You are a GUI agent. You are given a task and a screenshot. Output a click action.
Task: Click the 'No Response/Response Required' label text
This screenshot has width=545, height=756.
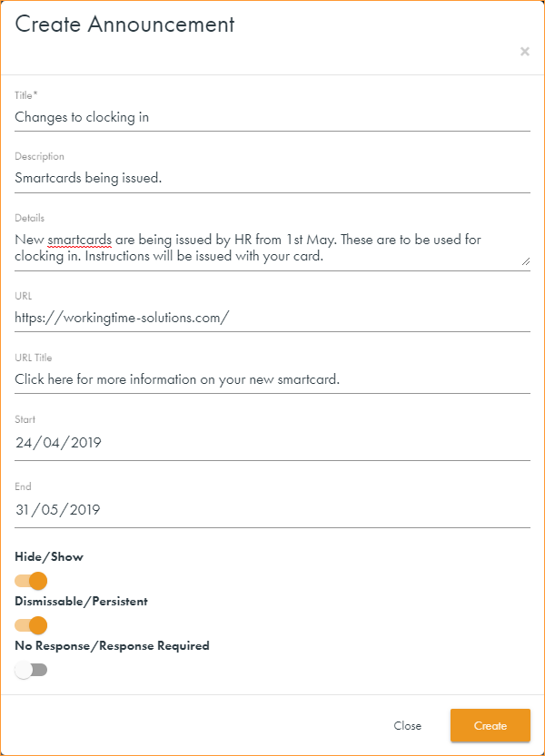(x=113, y=646)
